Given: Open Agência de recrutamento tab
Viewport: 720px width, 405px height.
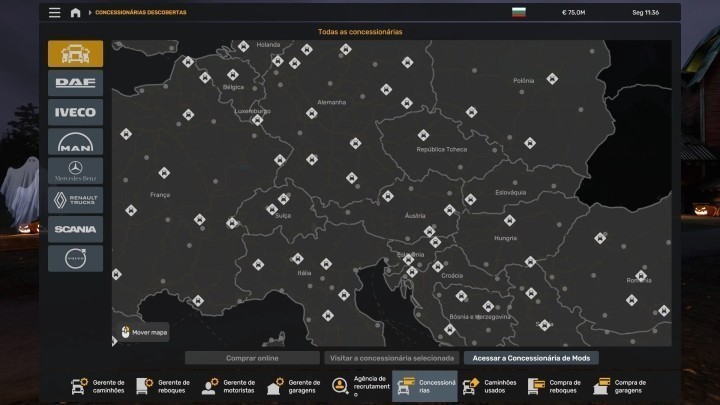Looking at the screenshot, I should pyautogui.click(x=360, y=386).
